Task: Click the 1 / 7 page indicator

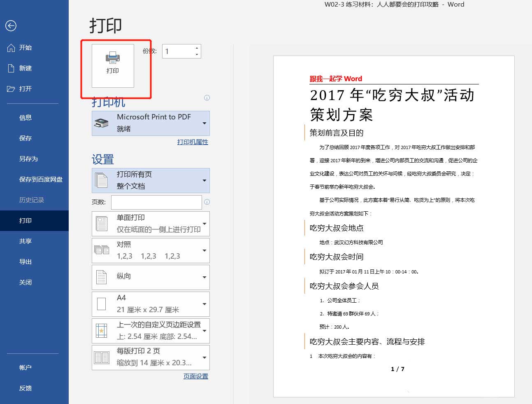Action: tap(397, 369)
